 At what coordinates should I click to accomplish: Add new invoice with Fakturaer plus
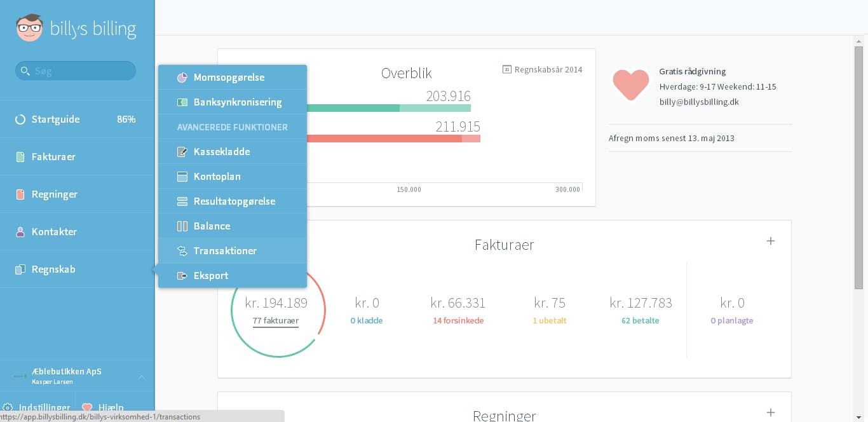(771, 241)
